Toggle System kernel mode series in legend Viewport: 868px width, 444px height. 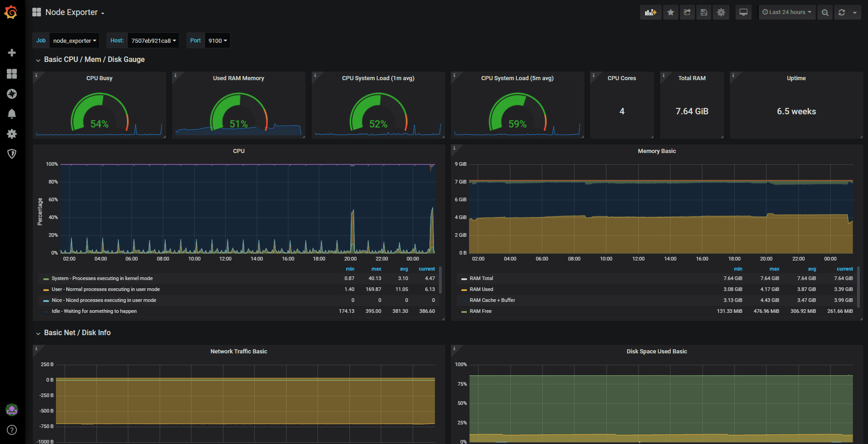102,278
